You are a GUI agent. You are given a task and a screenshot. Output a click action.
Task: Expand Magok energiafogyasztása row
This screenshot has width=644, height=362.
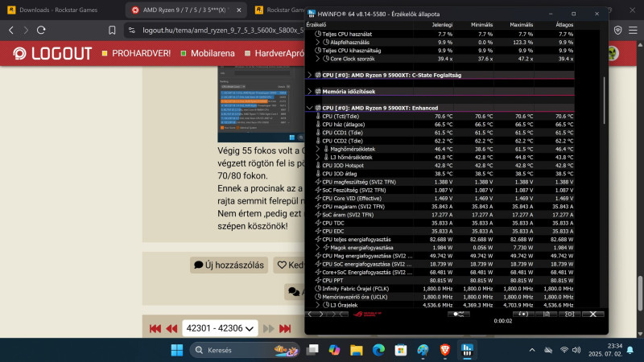[317, 248]
